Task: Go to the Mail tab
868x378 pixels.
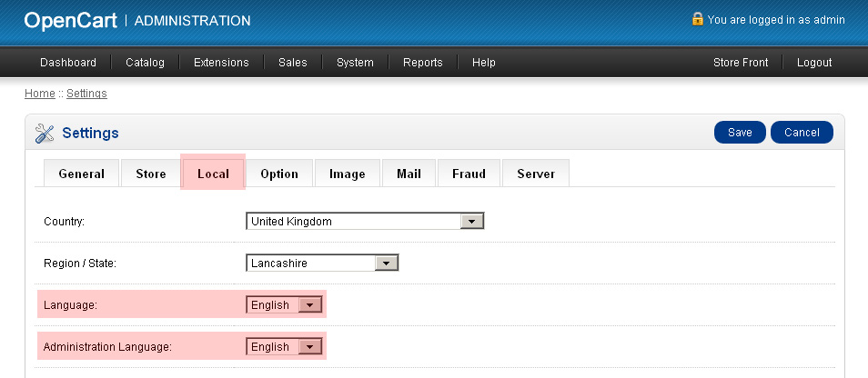Action: point(409,174)
